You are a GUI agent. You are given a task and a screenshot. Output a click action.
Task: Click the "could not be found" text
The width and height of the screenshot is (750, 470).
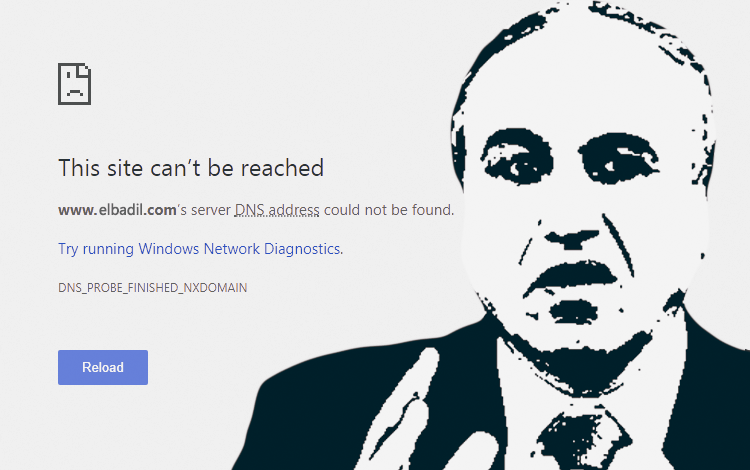pos(388,210)
